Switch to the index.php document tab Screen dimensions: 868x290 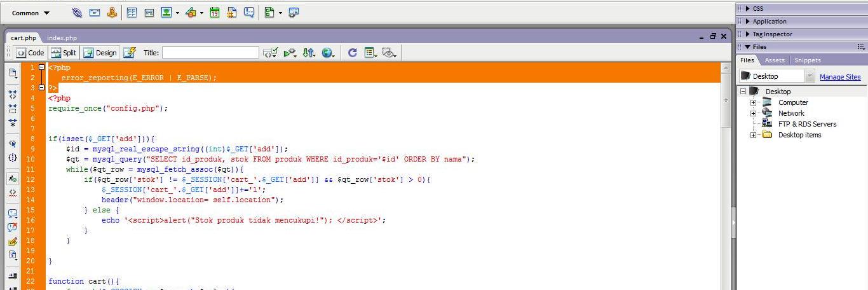pos(62,38)
